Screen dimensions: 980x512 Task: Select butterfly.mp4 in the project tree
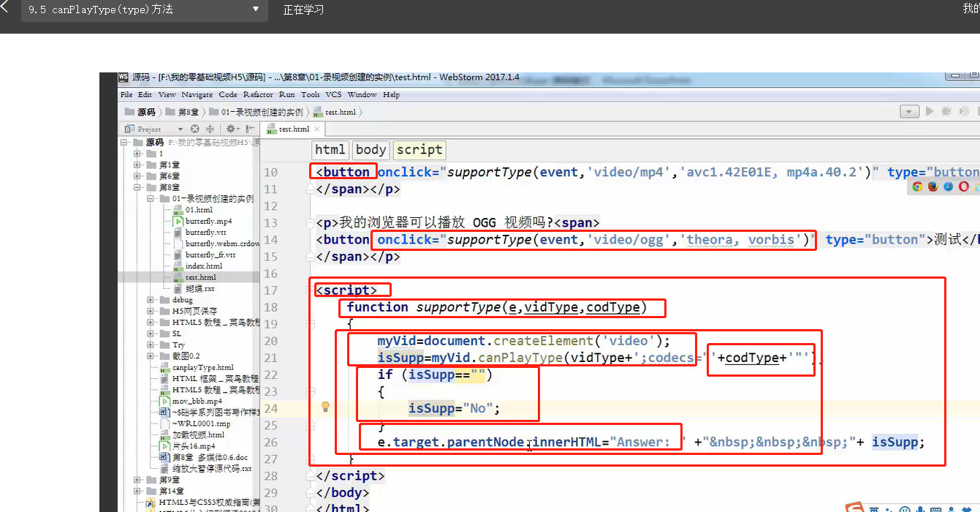click(203, 221)
